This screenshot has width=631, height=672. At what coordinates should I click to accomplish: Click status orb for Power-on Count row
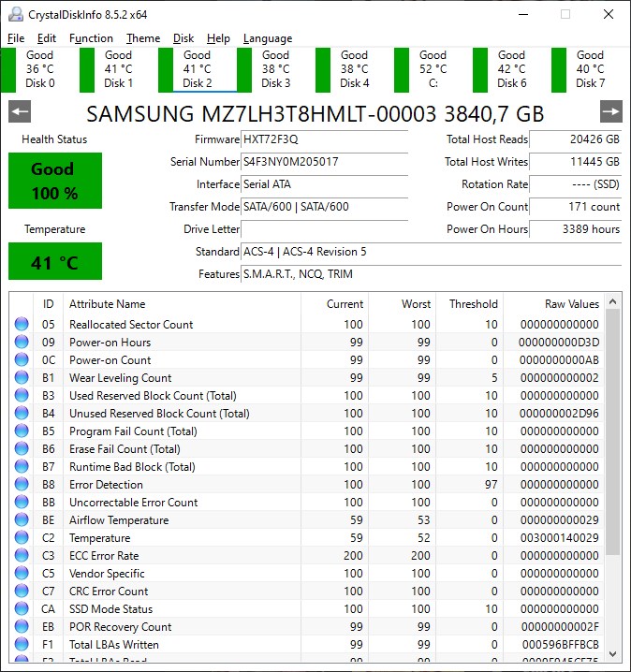22,359
